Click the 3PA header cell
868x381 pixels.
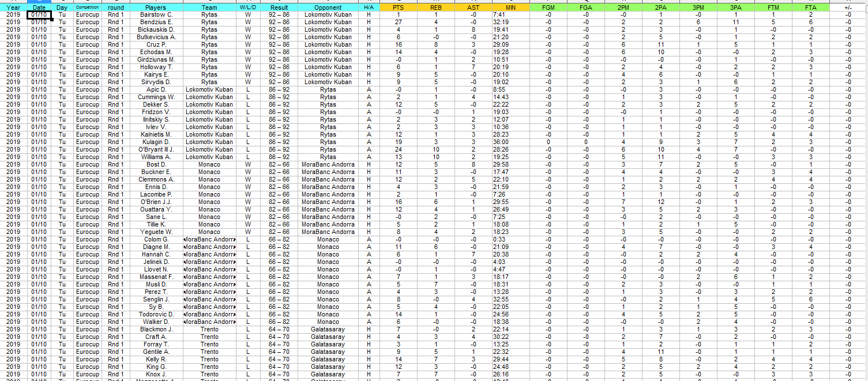click(x=735, y=7)
